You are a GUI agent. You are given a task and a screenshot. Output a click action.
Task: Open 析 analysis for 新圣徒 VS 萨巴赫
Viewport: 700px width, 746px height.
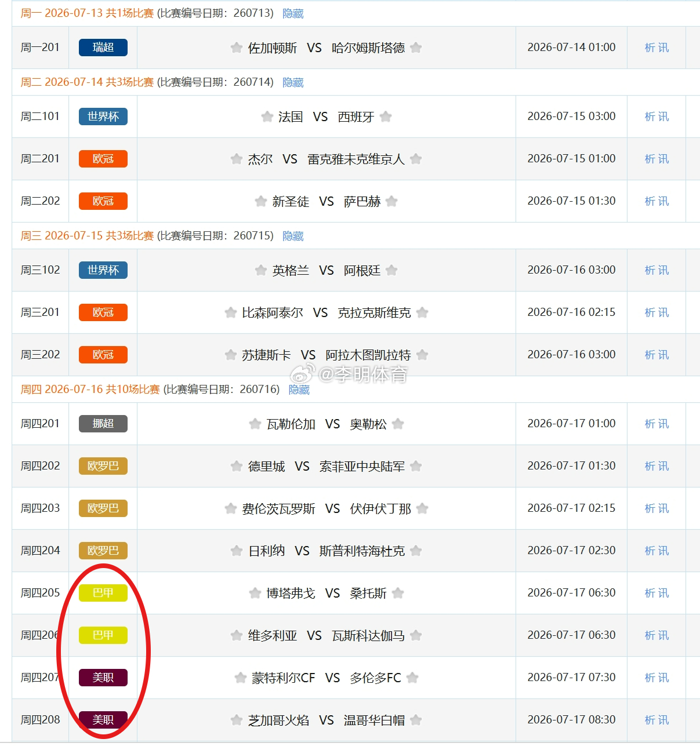650,201
